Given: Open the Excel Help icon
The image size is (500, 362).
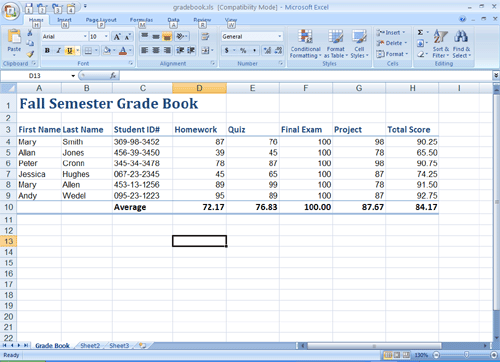Looking at the screenshot, I should [463, 19].
